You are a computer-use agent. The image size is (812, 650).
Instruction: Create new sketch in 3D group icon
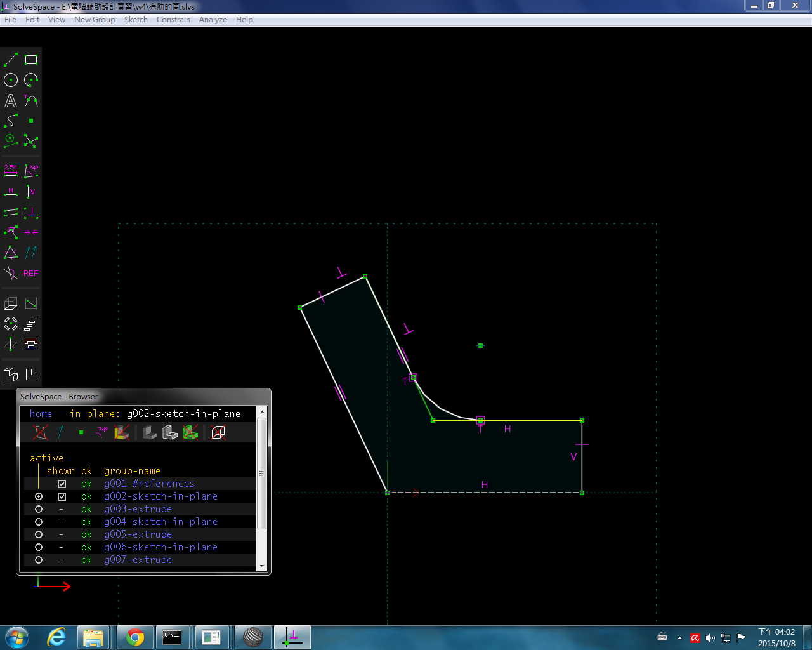[x=11, y=344]
